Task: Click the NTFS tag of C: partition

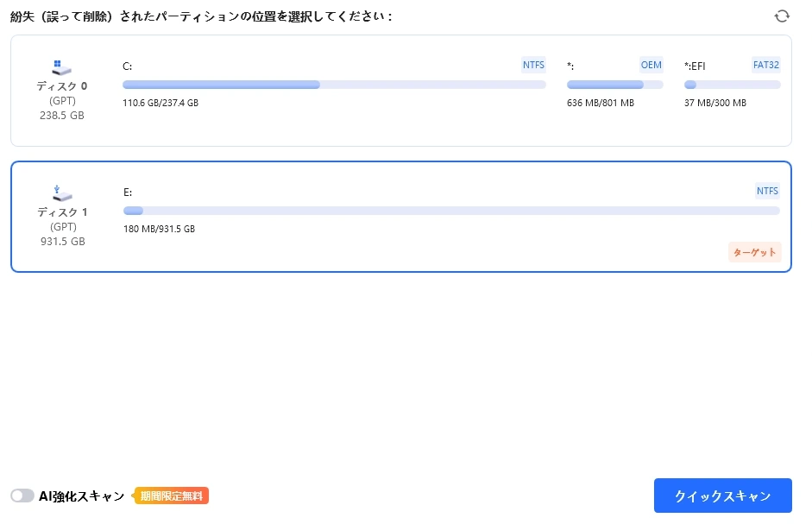Action: (533, 65)
